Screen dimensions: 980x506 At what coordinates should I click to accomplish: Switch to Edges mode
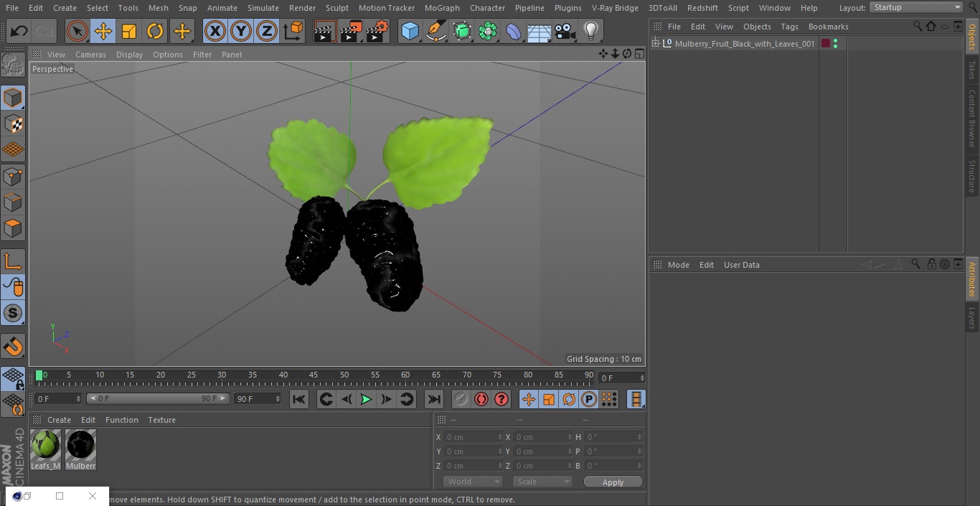click(x=13, y=202)
